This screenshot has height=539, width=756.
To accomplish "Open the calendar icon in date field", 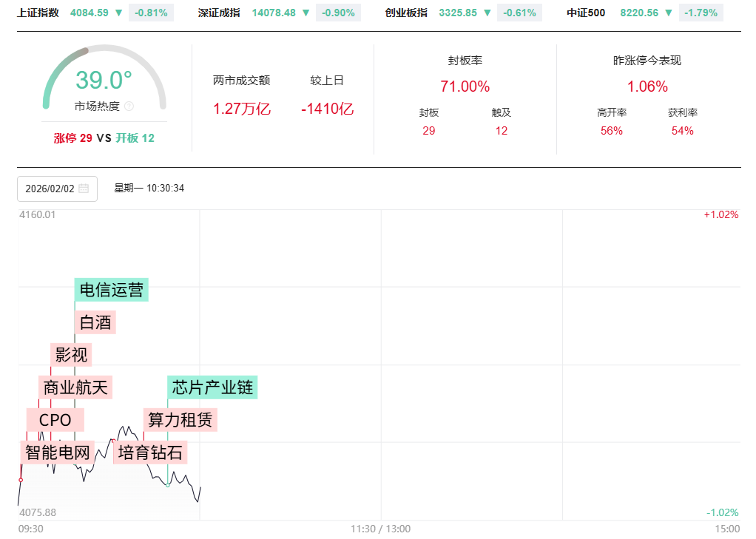I will click(x=84, y=189).
